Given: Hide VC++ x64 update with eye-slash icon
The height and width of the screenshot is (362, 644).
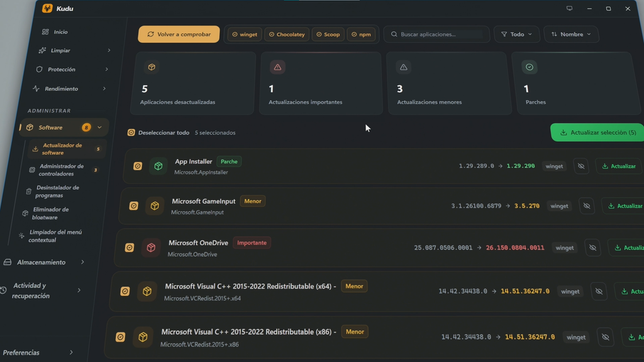Looking at the screenshot, I should (599, 292).
